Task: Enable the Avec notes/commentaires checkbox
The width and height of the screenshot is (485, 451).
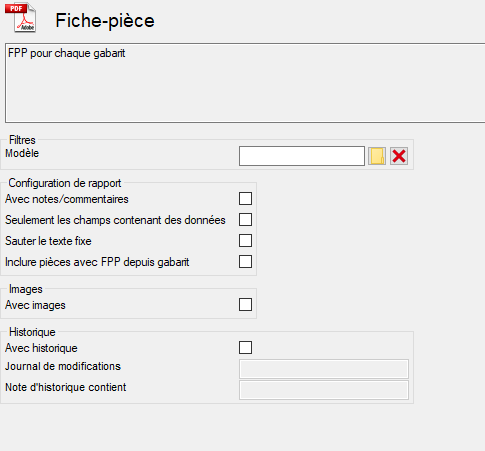Action: (x=245, y=199)
